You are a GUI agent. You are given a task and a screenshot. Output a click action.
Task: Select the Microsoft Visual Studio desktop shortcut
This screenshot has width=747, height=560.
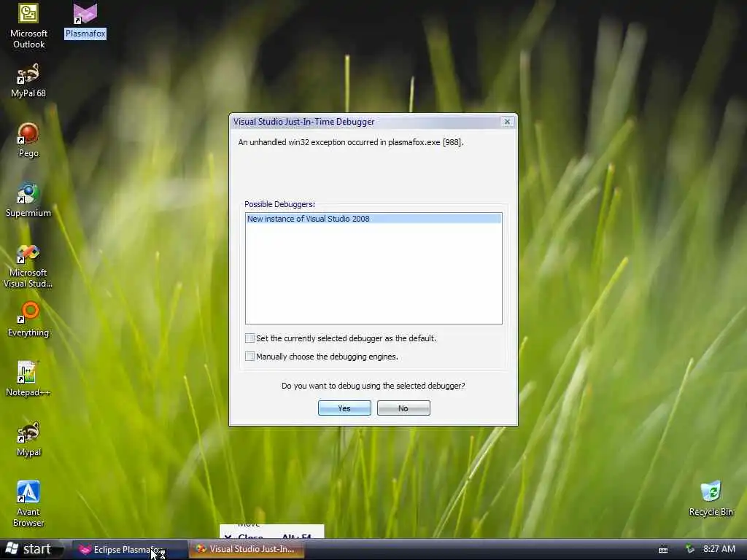coord(28,265)
